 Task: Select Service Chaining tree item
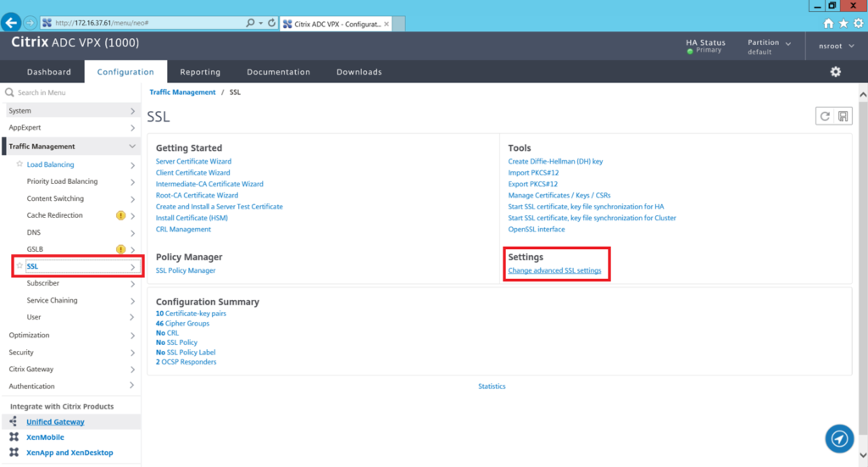pyautogui.click(x=52, y=300)
